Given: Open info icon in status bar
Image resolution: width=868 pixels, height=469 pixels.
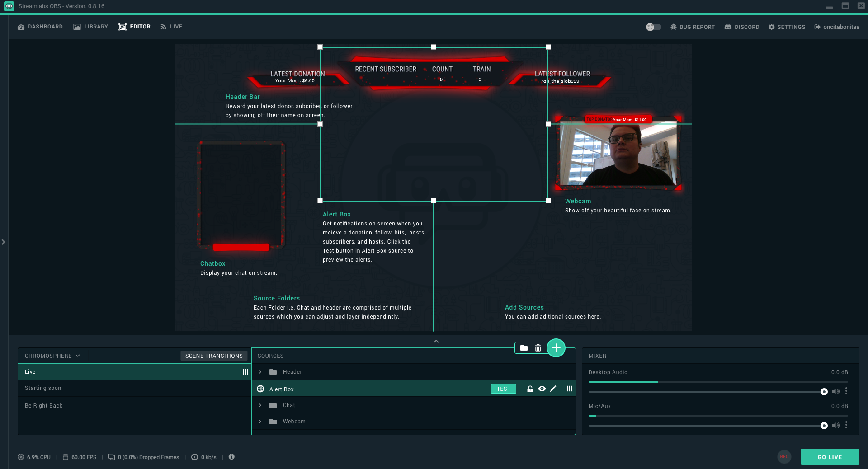Looking at the screenshot, I should coord(231,456).
